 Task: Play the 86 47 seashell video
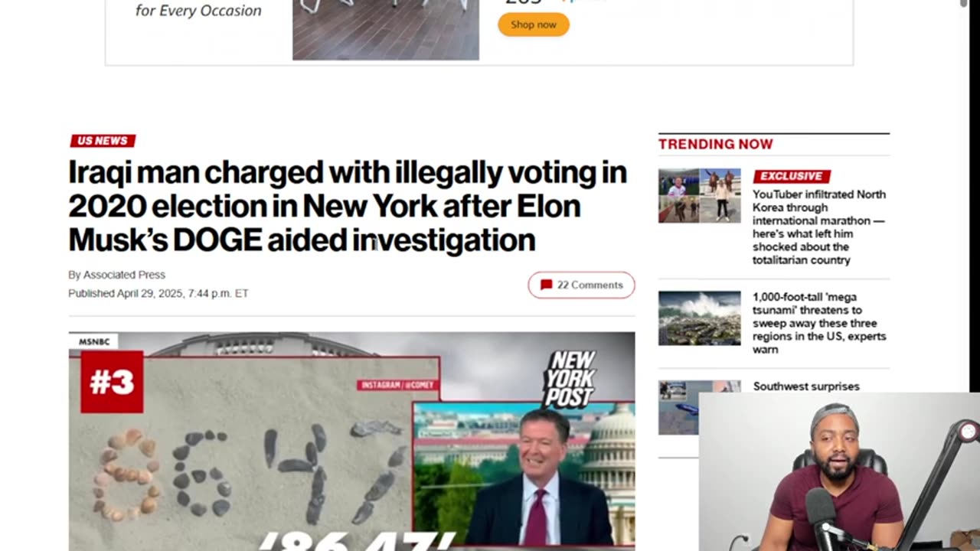pyautogui.click(x=351, y=441)
